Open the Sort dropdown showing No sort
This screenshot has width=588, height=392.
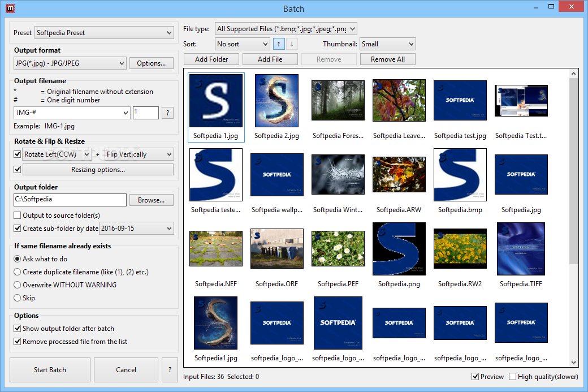pyautogui.click(x=242, y=44)
